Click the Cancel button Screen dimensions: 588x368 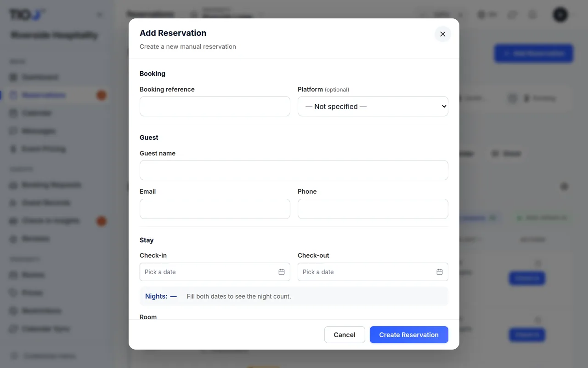[345, 335]
